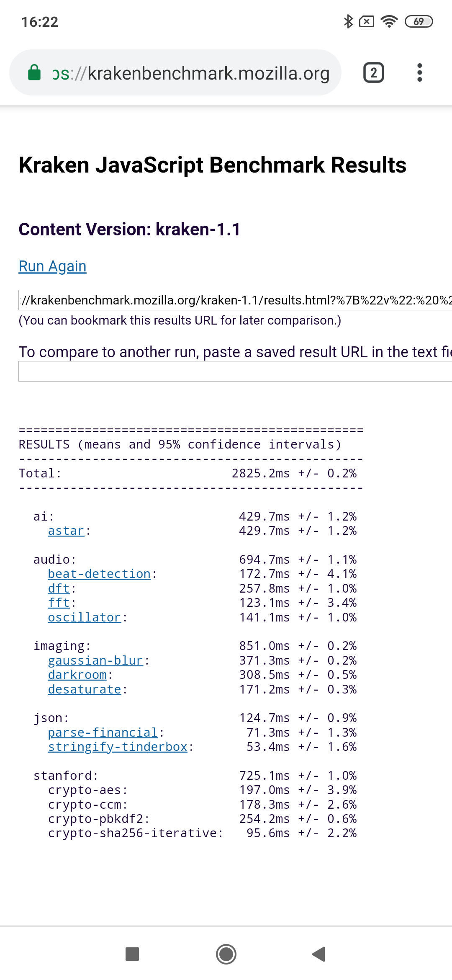
Task: Tap the empty comparison URL field
Action: click(235, 371)
